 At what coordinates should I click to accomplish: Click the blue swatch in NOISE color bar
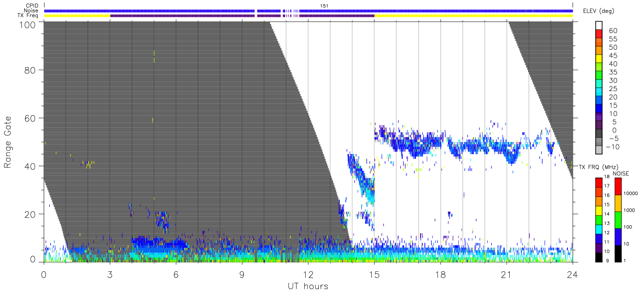[619, 236]
